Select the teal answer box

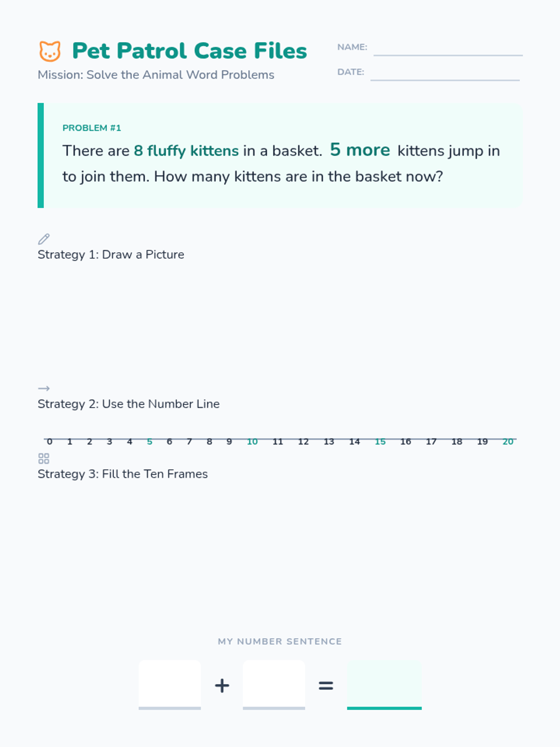point(385,685)
